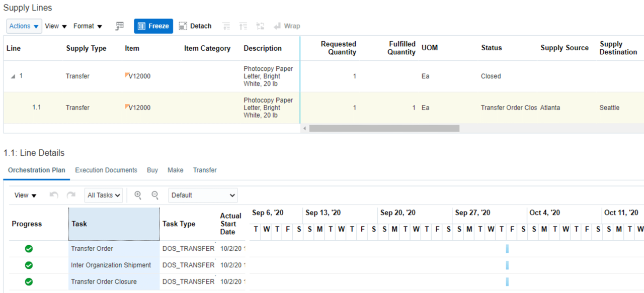Switch to the Execution Documents tab
This screenshot has width=644, height=293.
point(106,170)
